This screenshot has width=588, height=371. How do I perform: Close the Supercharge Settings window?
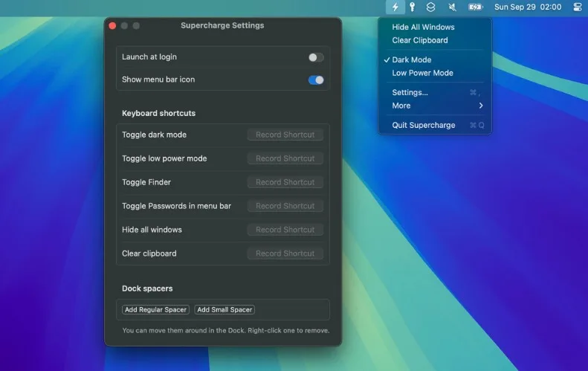[112, 25]
